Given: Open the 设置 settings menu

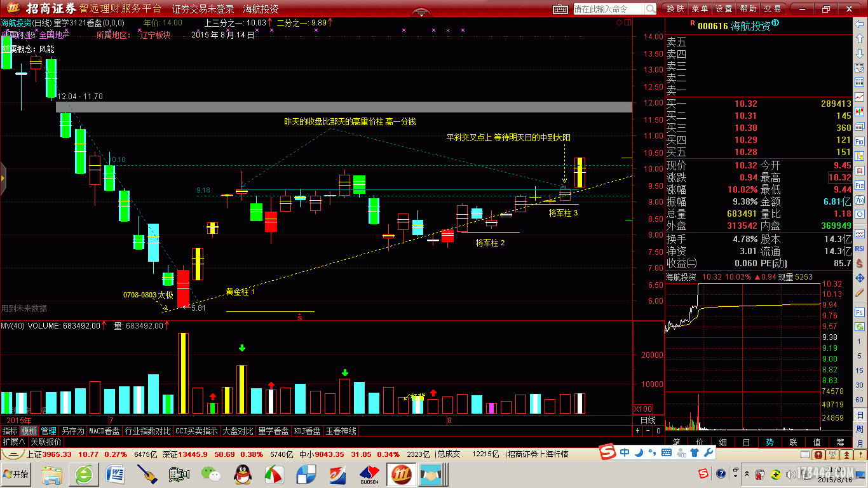Looking at the screenshot, I should point(724,9).
